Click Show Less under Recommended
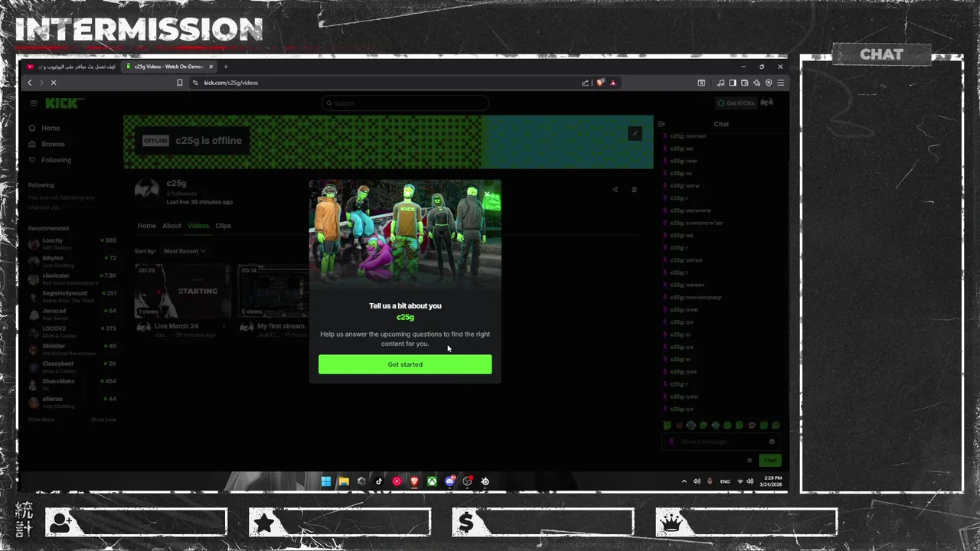 [x=103, y=419]
